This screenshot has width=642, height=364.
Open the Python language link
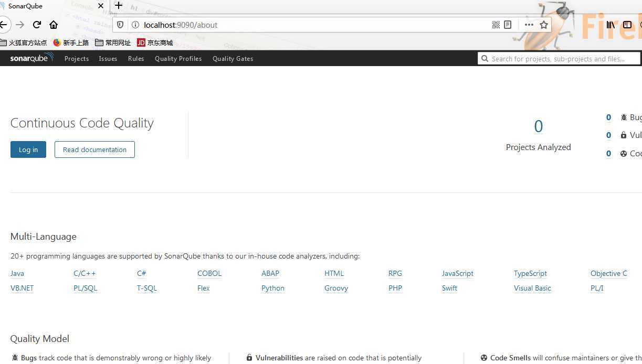coord(273,288)
